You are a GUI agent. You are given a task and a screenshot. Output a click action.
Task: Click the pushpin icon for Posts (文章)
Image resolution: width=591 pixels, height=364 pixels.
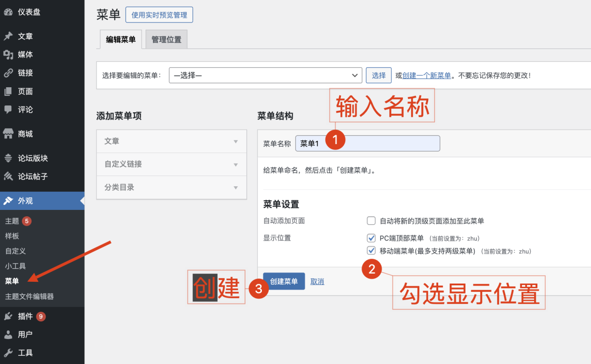click(x=8, y=36)
